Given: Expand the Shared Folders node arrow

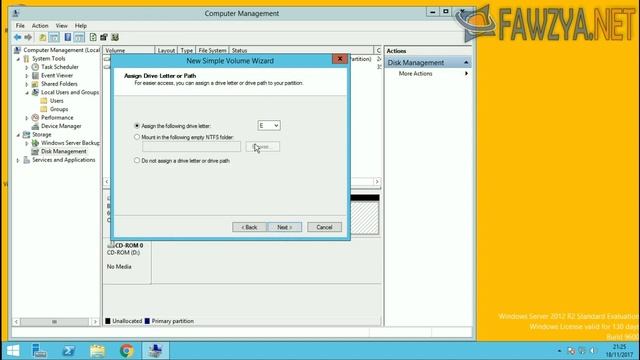Looking at the screenshot, I should click(27, 84).
